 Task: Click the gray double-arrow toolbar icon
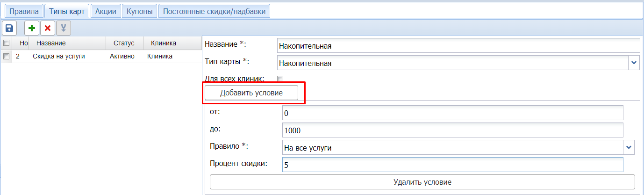pyautogui.click(x=63, y=28)
